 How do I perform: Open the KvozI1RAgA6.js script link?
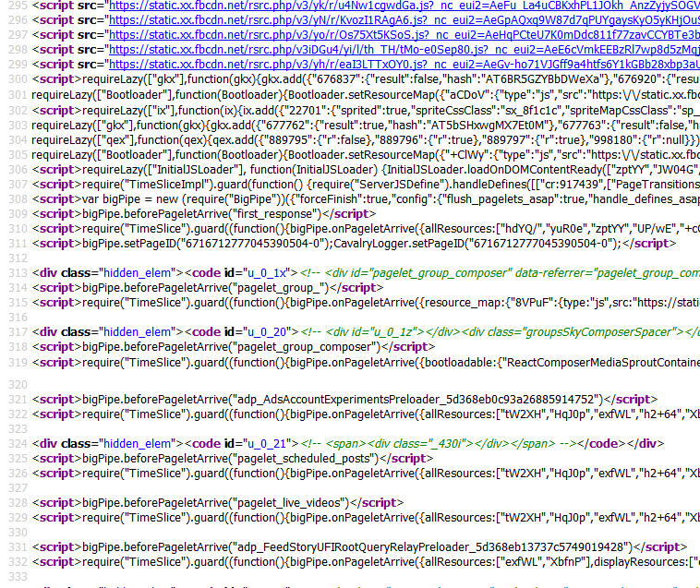click(x=404, y=20)
